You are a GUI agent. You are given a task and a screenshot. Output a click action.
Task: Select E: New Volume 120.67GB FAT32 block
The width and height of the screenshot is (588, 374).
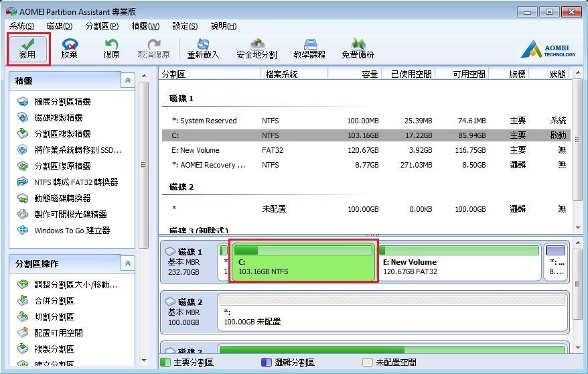point(459,262)
